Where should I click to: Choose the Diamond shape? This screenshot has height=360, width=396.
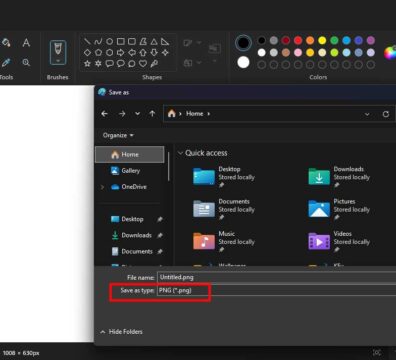(x=87, y=53)
